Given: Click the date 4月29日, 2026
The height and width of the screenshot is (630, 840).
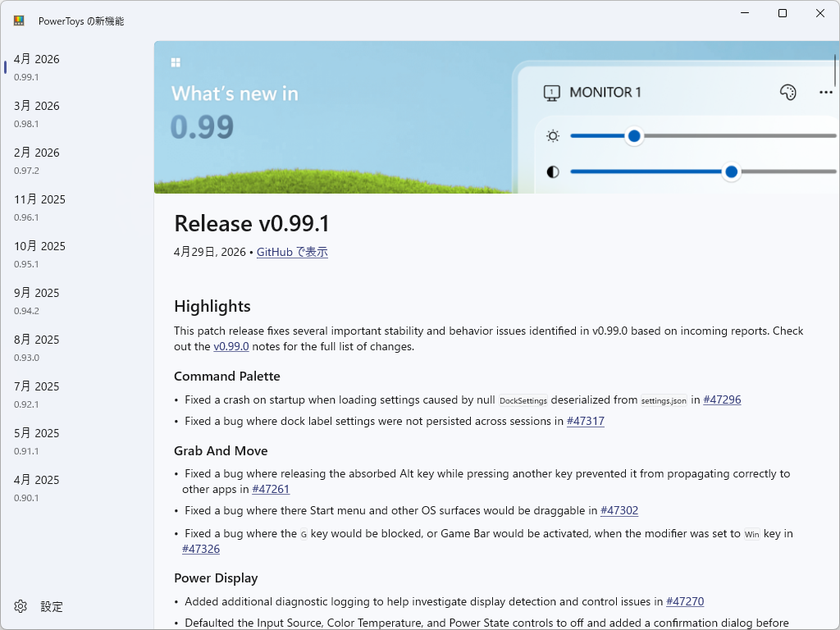Looking at the screenshot, I should coord(210,252).
